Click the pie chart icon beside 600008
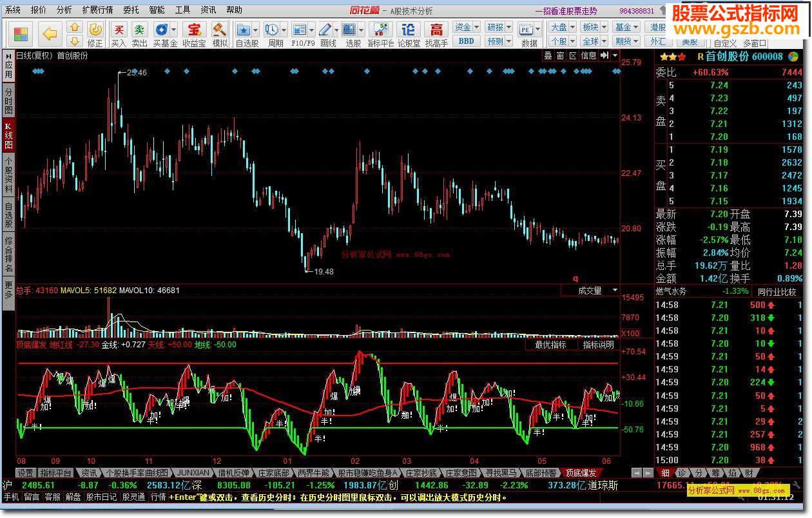This screenshot has height=518, width=812. point(793,56)
